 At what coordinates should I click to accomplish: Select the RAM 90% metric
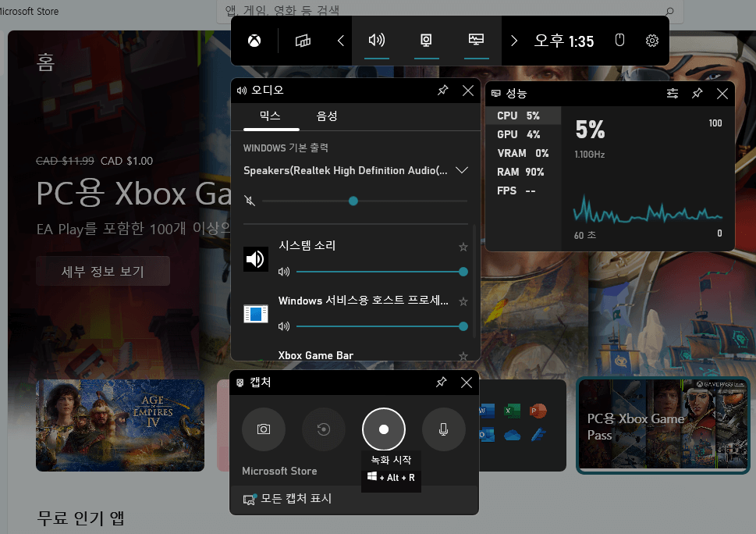(524, 173)
